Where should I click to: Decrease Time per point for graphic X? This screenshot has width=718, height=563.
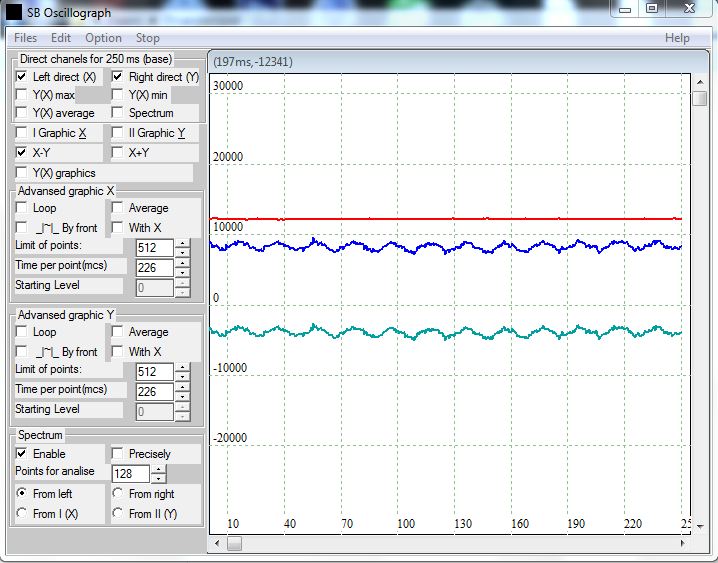coord(182,271)
